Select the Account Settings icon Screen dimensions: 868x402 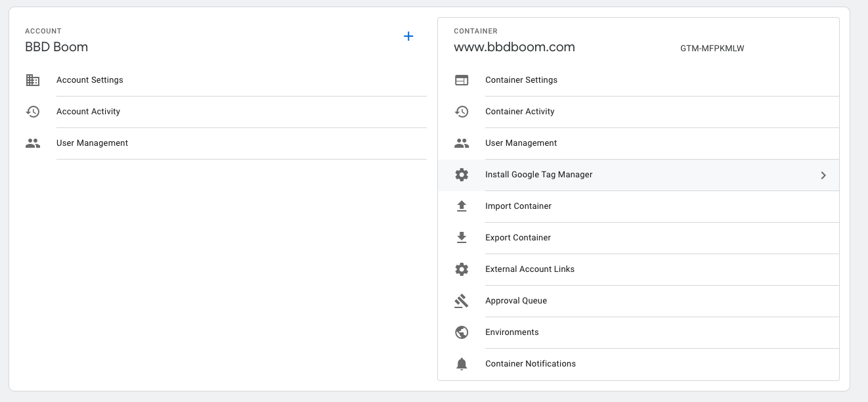(x=33, y=79)
